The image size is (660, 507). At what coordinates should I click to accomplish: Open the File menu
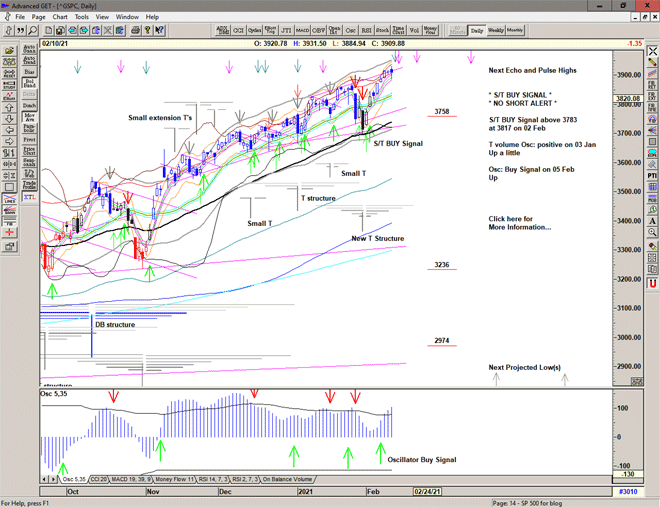(x=19, y=17)
